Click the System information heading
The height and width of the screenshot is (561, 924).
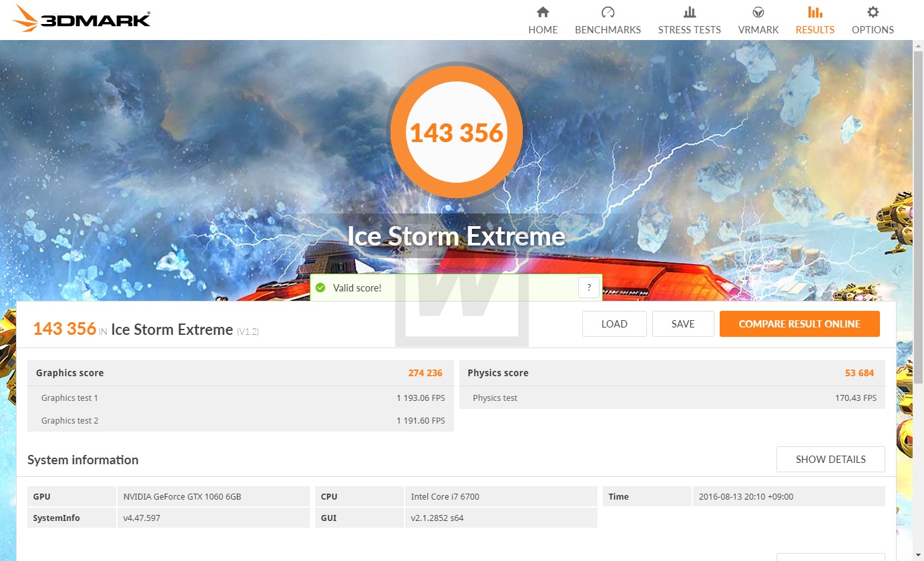tap(83, 460)
